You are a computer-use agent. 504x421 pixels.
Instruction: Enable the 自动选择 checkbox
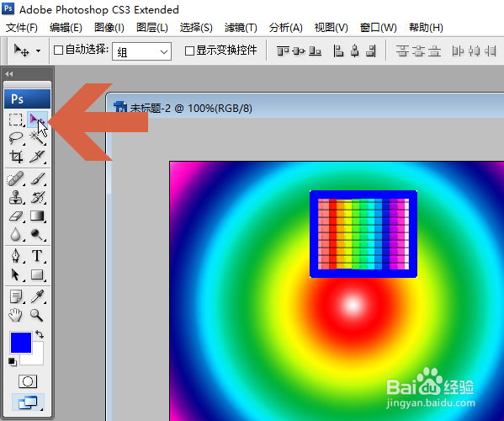click(x=58, y=50)
